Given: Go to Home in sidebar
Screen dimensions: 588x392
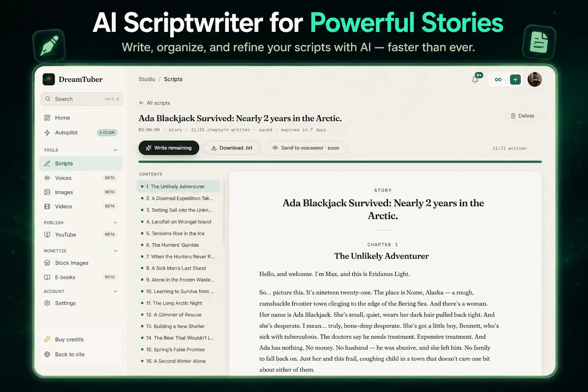Looking at the screenshot, I should pyautogui.click(x=81, y=118).
